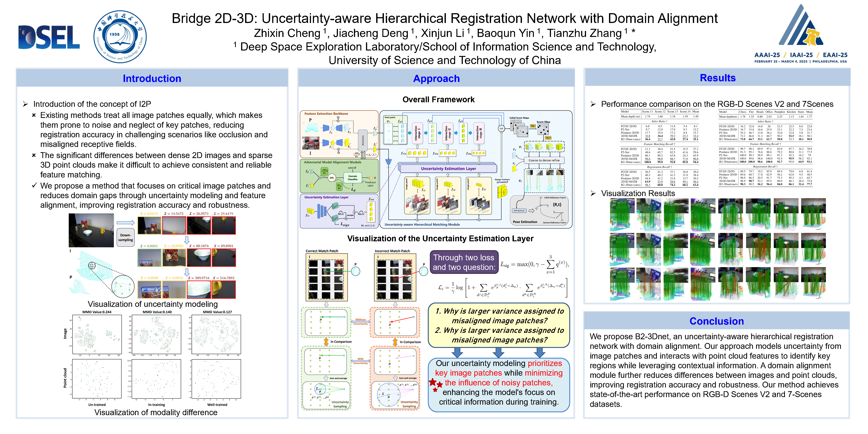The width and height of the screenshot is (868, 434).
Task: Click the Introduction section header
Action: pos(152,79)
